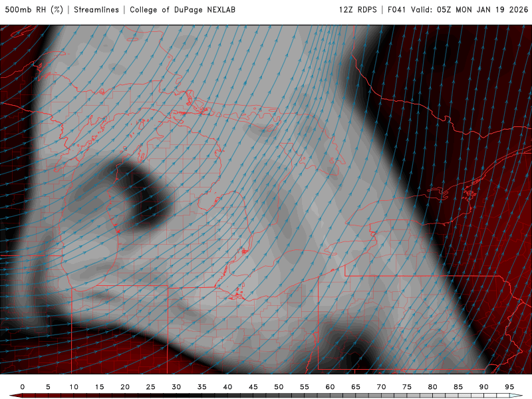Screen dimensions: 532x399
Task: Click the colorbar label "25"
Action: (x=151, y=387)
